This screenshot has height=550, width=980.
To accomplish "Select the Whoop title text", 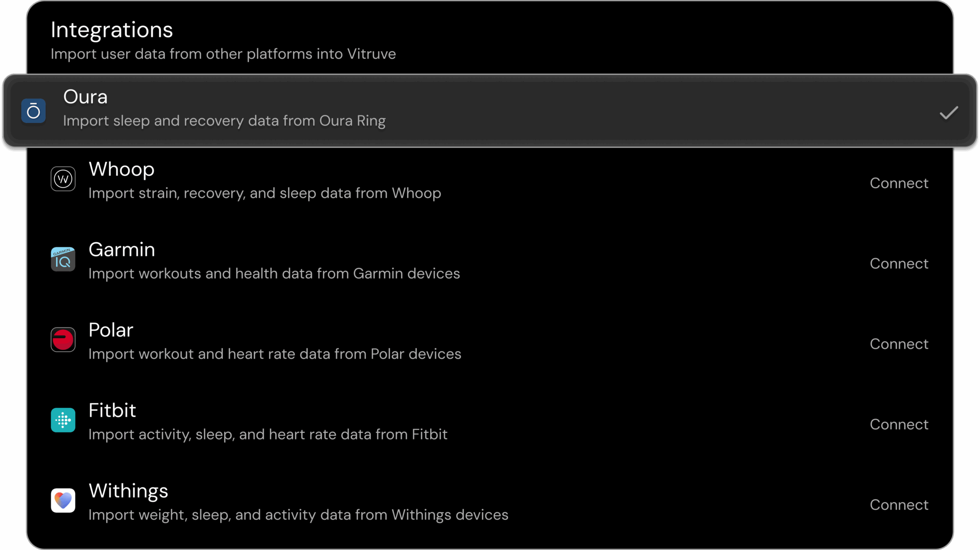I will [x=122, y=169].
